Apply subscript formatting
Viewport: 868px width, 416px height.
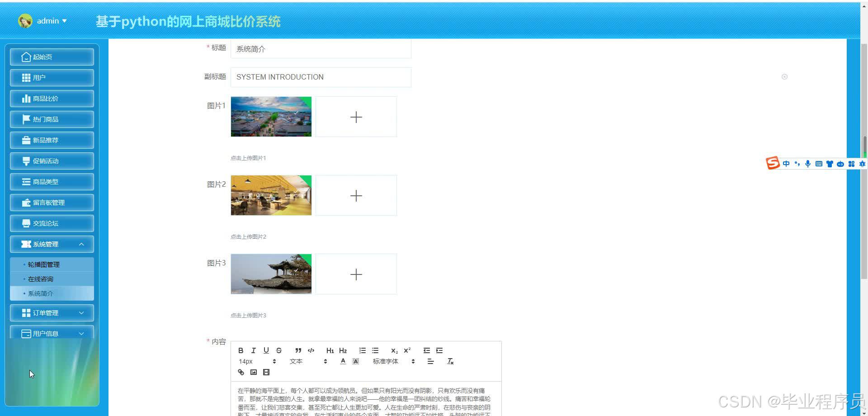pos(394,350)
